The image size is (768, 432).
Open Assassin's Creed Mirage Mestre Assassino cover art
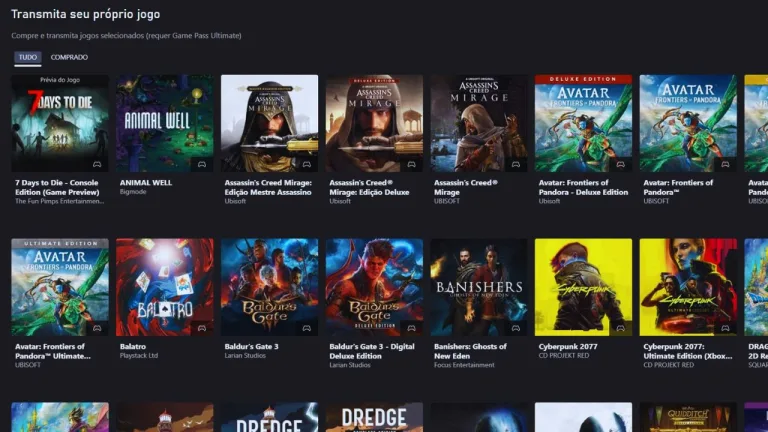click(269, 123)
